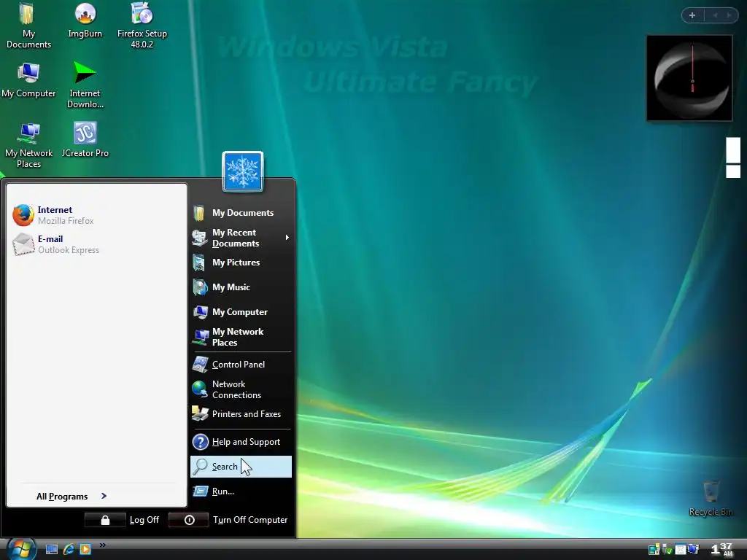Click tray icon with yellow note

tap(654, 550)
